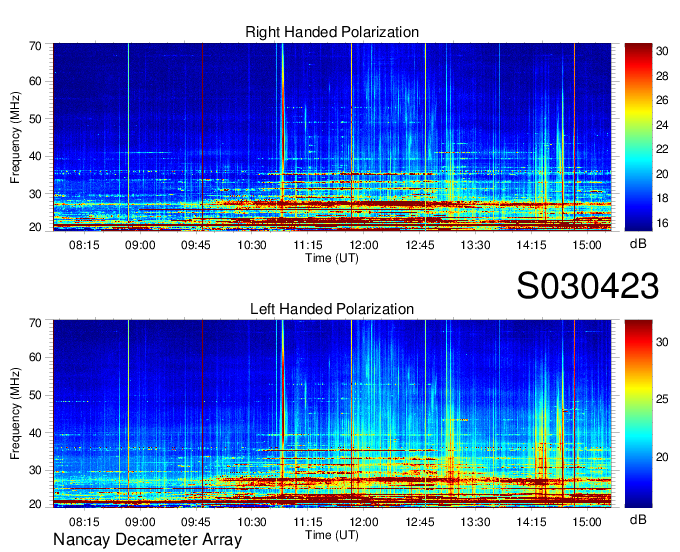Click "12:45" time tick on Right Handed plot
Image resolution: width=680 pixels, height=552 pixels.
(x=419, y=245)
